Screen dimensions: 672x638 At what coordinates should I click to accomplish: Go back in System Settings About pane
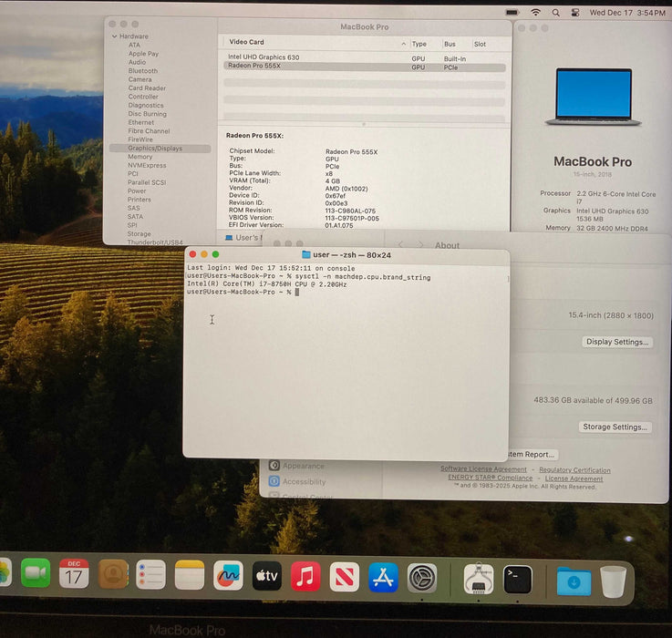pyautogui.click(x=400, y=244)
